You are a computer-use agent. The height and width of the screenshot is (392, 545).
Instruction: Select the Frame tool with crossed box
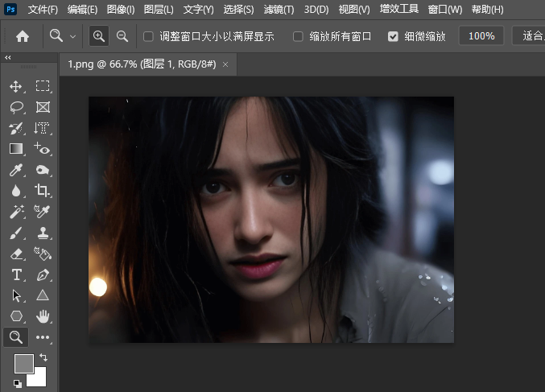click(43, 107)
